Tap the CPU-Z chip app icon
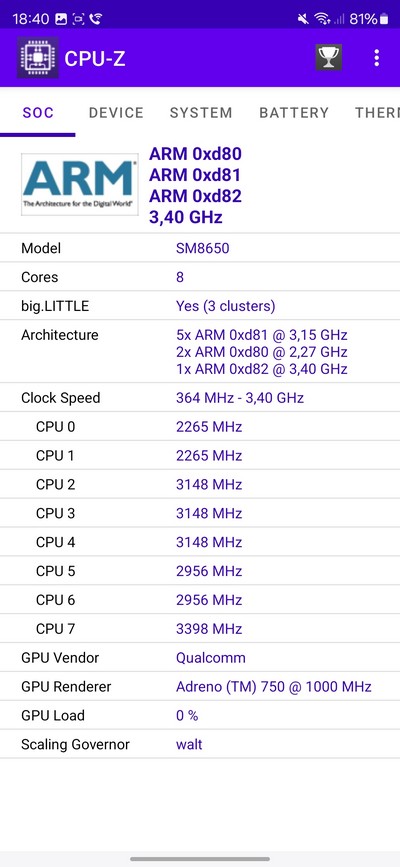400x867 pixels. (x=38, y=58)
